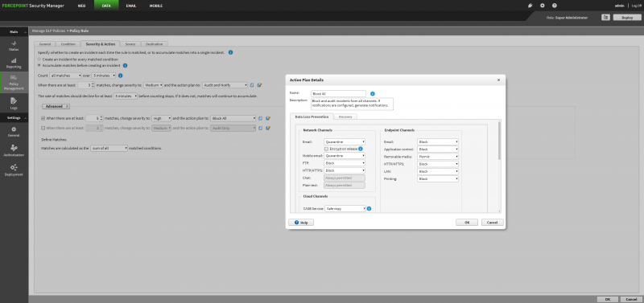Click Help button in dialog
This screenshot has height=303, width=644.
(301, 223)
